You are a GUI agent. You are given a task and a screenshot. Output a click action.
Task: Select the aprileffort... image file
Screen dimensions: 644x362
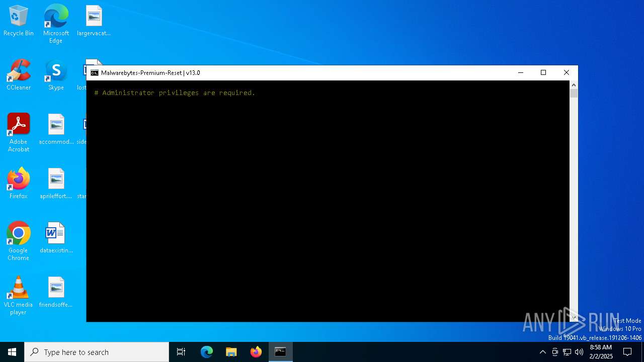[56, 184]
